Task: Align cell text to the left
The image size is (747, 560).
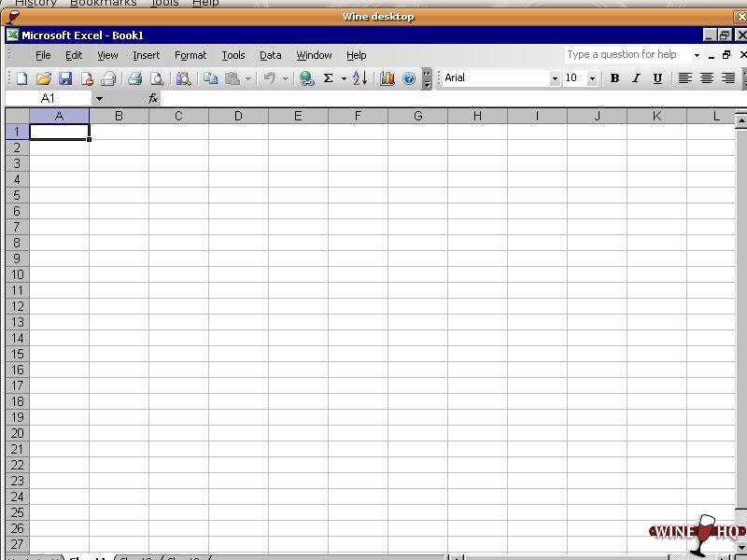Action: coord(685,78)
